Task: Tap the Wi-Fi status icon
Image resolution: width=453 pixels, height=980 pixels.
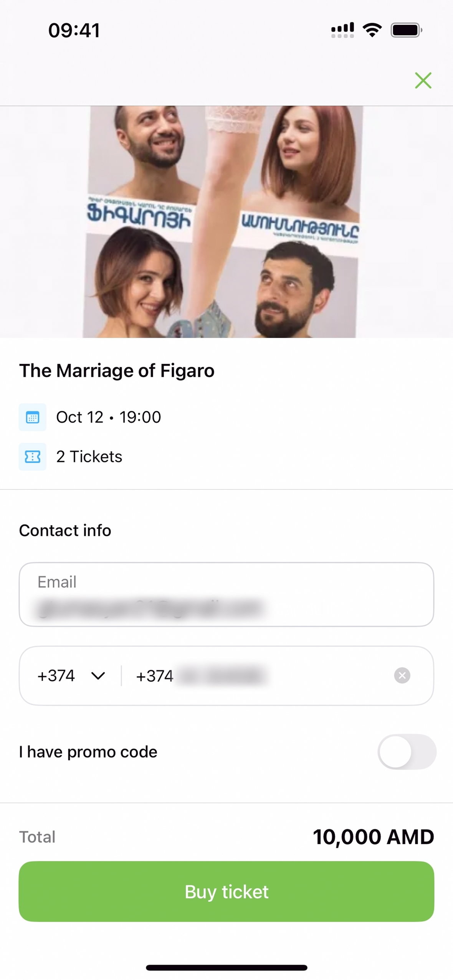Action: pyautogui.click(x=372, y=30)
